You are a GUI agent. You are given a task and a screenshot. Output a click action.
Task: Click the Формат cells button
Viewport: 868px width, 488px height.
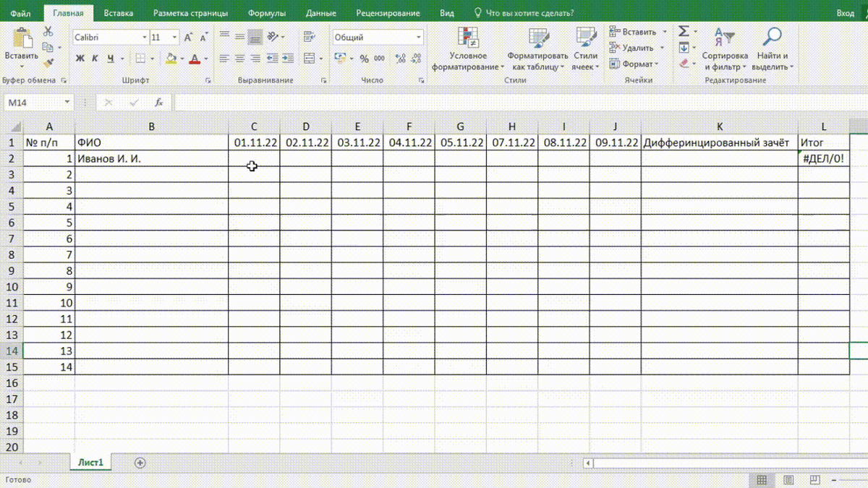[634, 64]
